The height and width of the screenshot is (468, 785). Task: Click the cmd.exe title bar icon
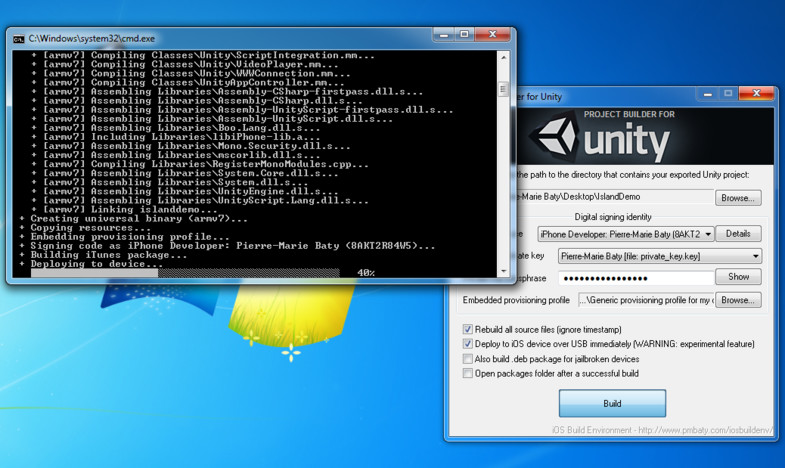point(19,39)
